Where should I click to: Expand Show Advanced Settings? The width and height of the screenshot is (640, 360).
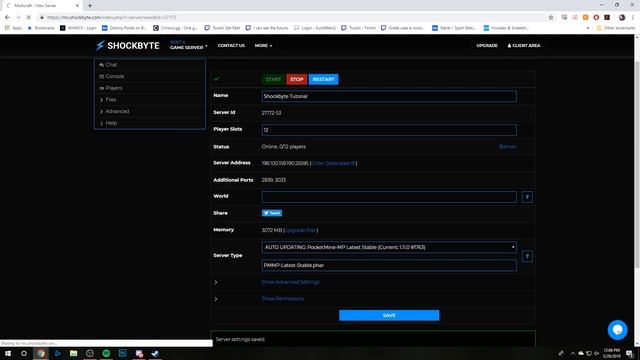(x=290, y=282)
